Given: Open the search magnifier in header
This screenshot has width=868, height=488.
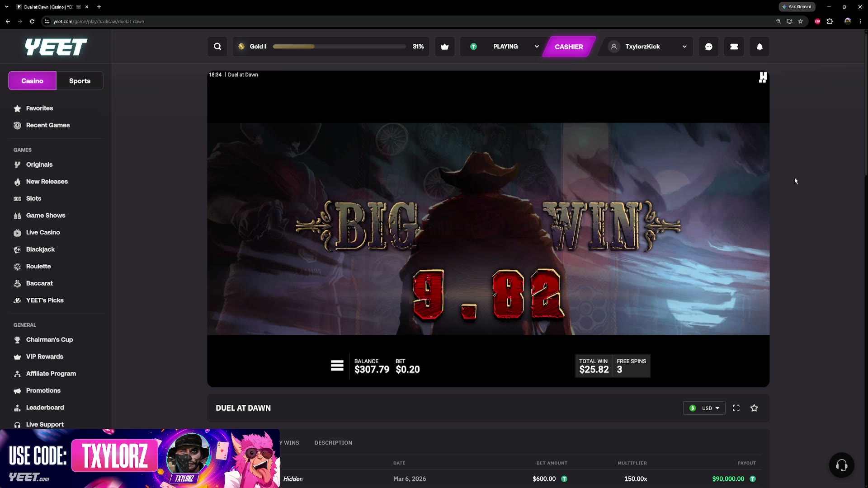Looking at the screenshot, I should click(x=217, y=47).
